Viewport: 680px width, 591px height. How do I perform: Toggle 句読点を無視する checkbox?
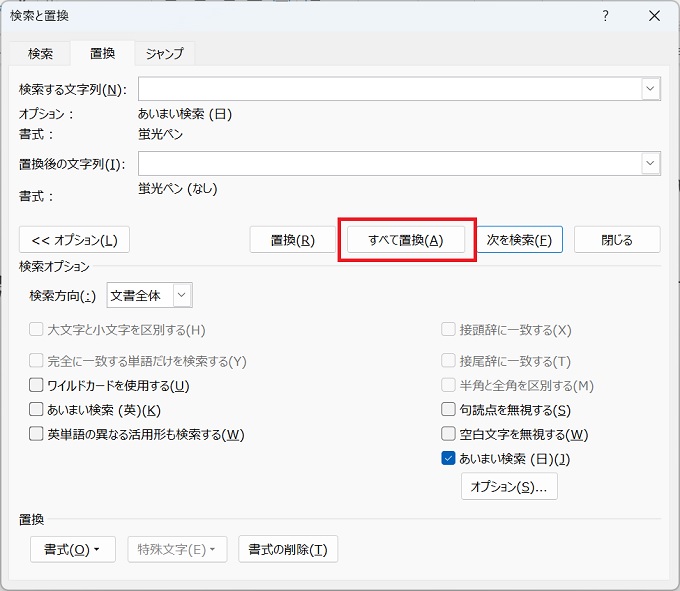tap(448, 409)
